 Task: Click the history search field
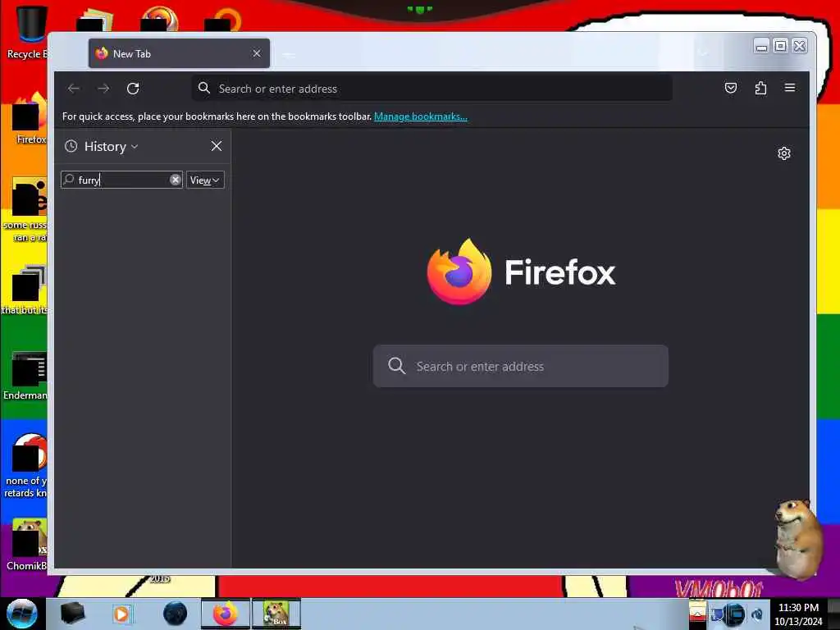click(x=121, y=180)
